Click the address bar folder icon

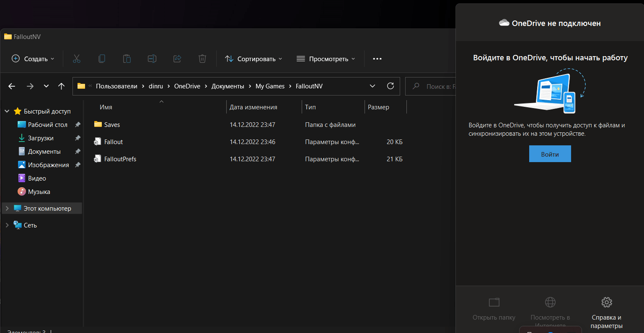[81, 86]
